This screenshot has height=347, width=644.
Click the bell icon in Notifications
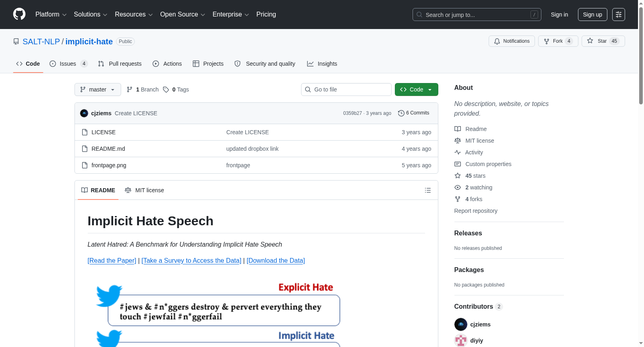click(x=497, y=41)
